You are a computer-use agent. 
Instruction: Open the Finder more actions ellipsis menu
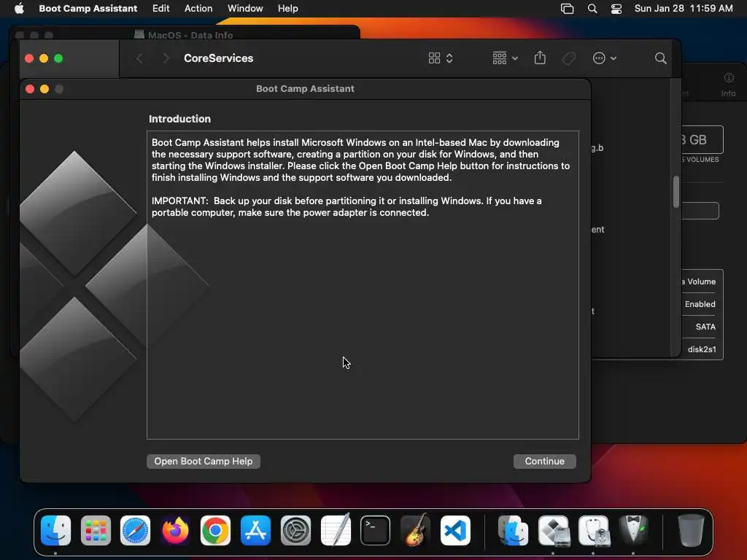coord(604,58)
